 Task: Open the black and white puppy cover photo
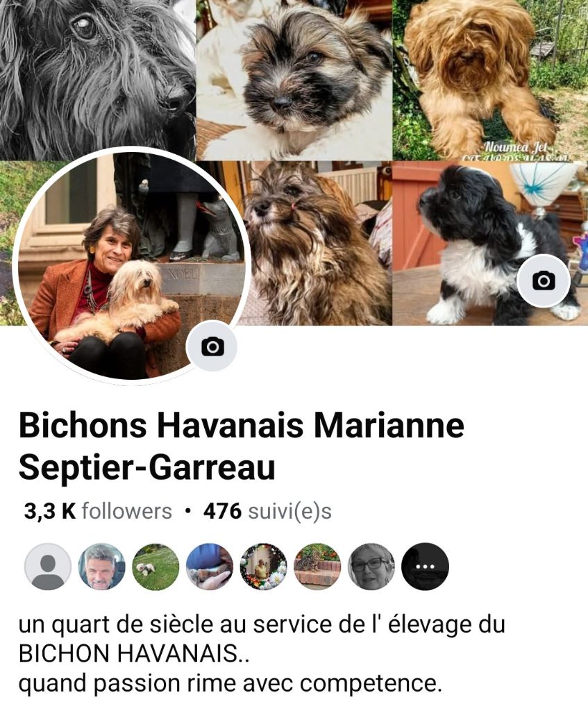tap(490, 244)
